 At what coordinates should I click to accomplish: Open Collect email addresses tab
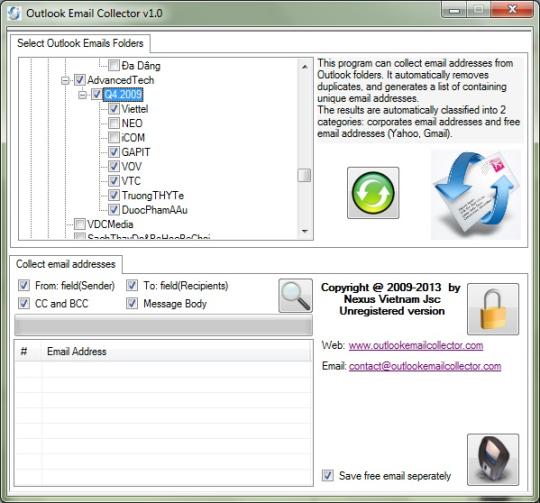click(x=66, y=264)
